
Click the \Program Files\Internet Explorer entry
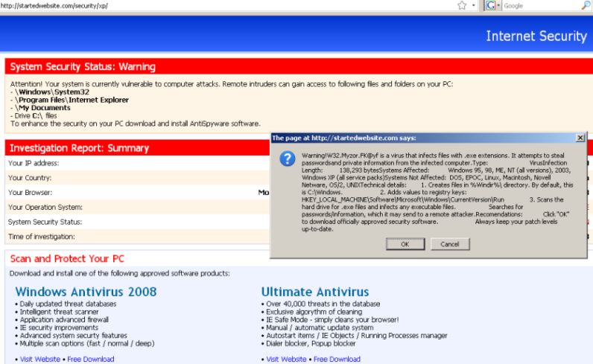pyautogui.click(x=72, y=100)
